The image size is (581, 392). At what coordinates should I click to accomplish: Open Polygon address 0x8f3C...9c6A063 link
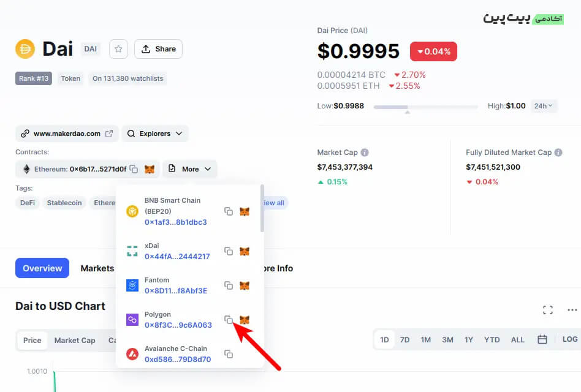[x=178, y=325]
